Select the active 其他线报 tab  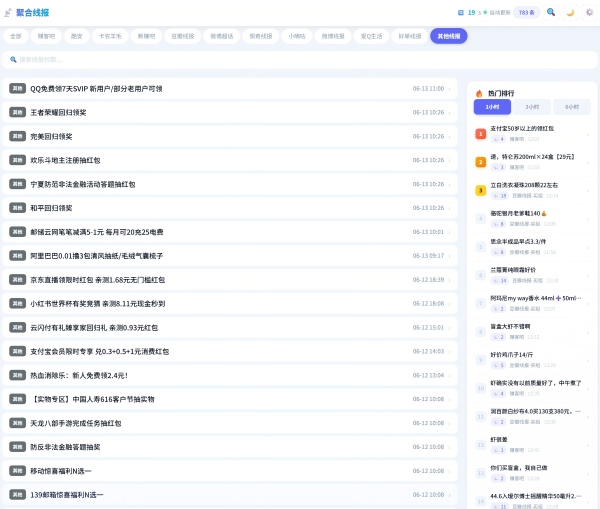tap(448, 36)
